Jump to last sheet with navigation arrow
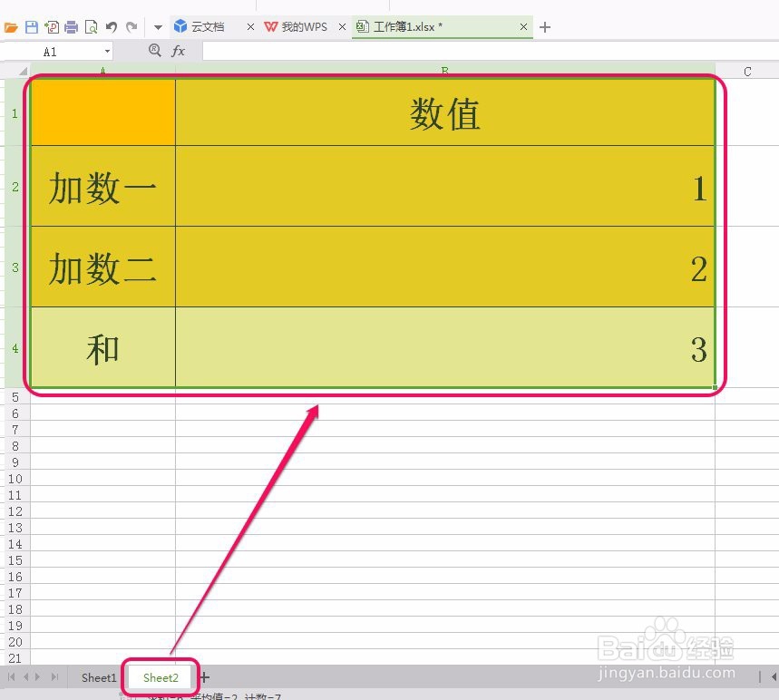 click(x=55, y=676)
